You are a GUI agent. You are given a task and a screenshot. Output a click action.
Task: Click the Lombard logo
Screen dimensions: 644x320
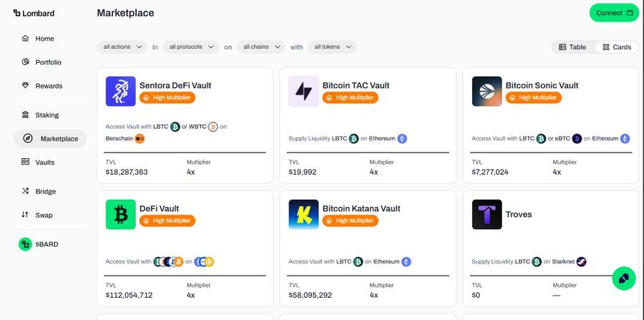tap(34, 13)
